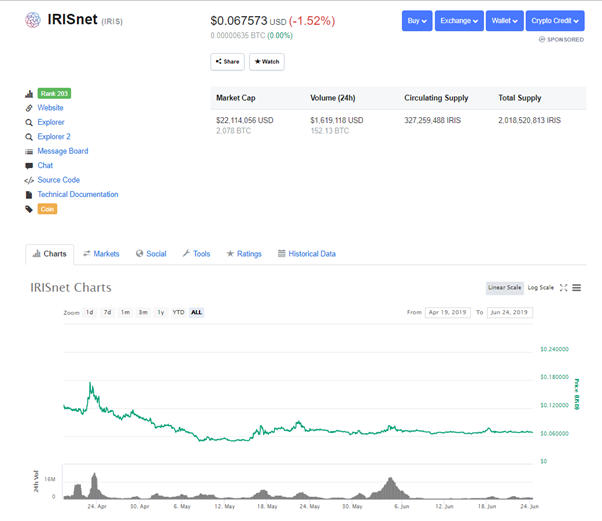602x521 pixels.
Task: Open the chart hamburger menu
Action: [576, 288]
